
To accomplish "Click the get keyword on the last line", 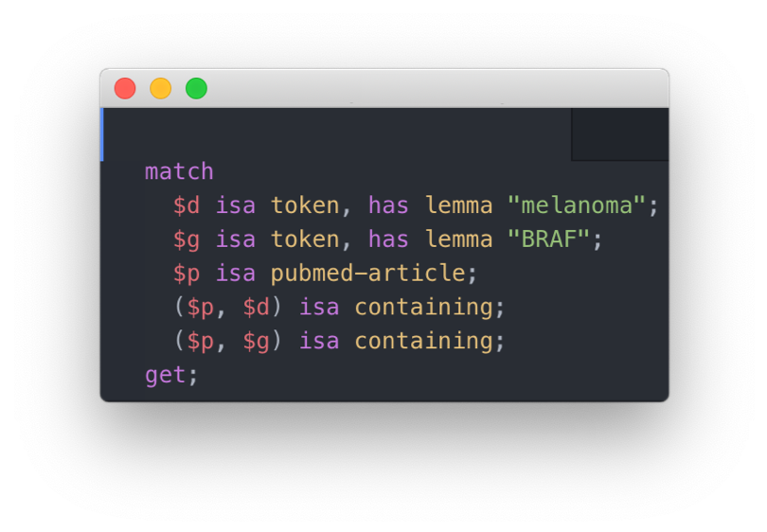I will tap(166, 376).
